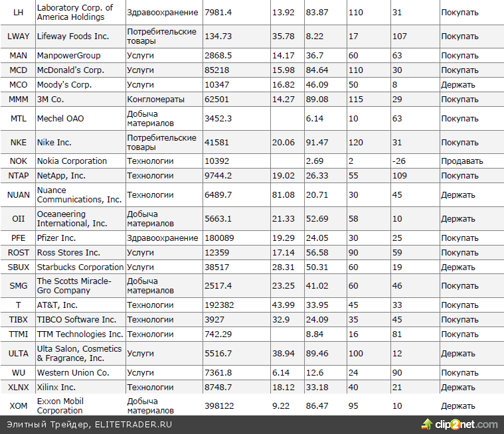This screenshot has height=434, width=504.
Task: Select 'Exxon Mobil Corporation' company name
Action: [60, 406]
